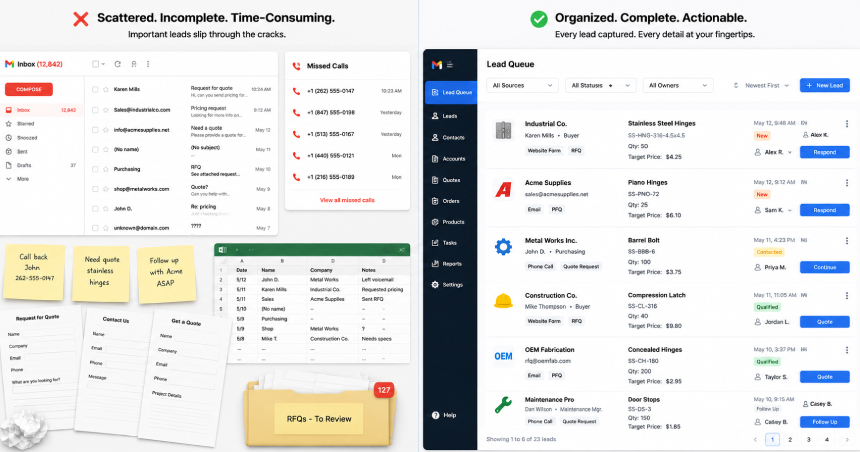Open more options for Acme Supplies row

pos(846,182)
